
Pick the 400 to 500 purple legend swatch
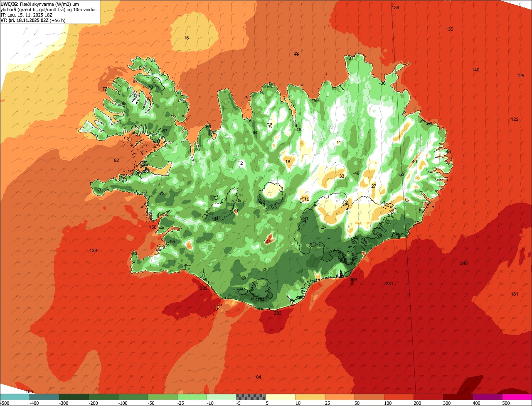[487, 397]
